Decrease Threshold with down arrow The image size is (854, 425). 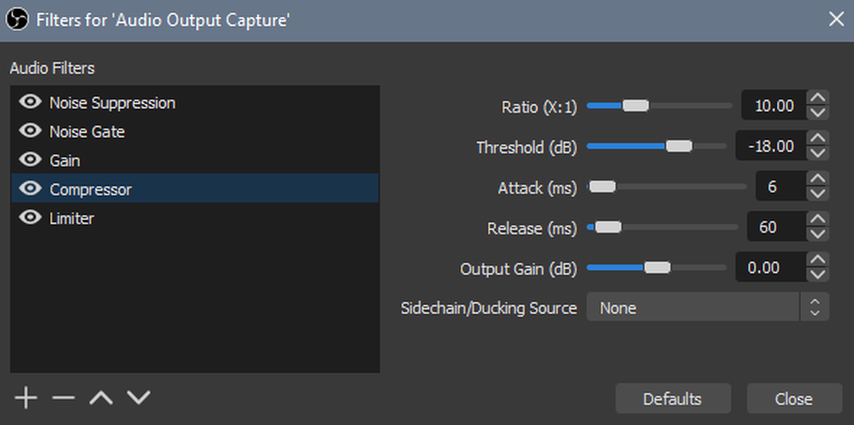click(x=818, y=153)
